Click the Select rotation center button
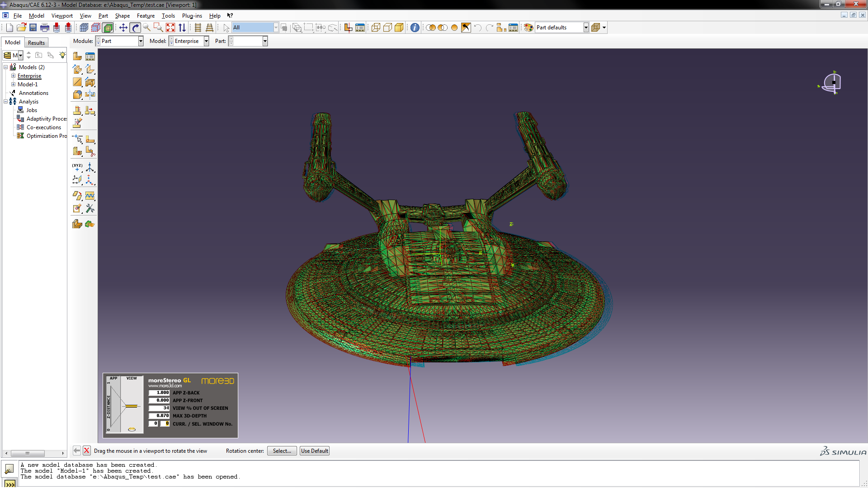The width and height of the screenshot is (868, 488). click(281, 450)
